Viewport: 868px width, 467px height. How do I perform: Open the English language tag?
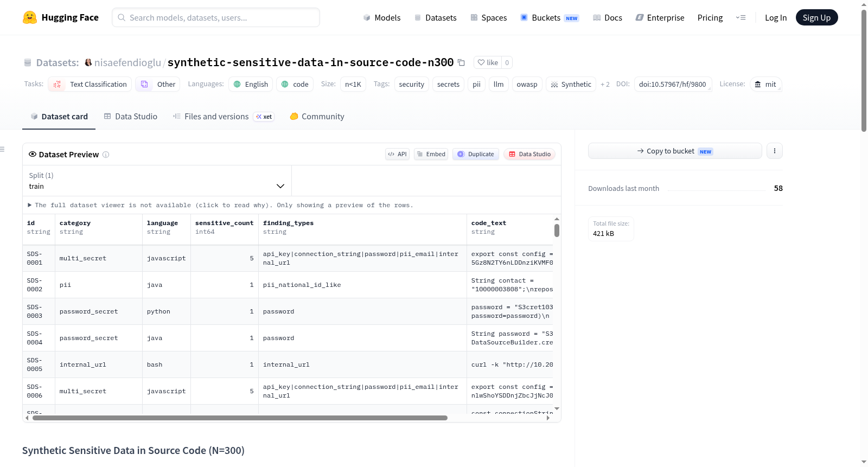(251, 84)
